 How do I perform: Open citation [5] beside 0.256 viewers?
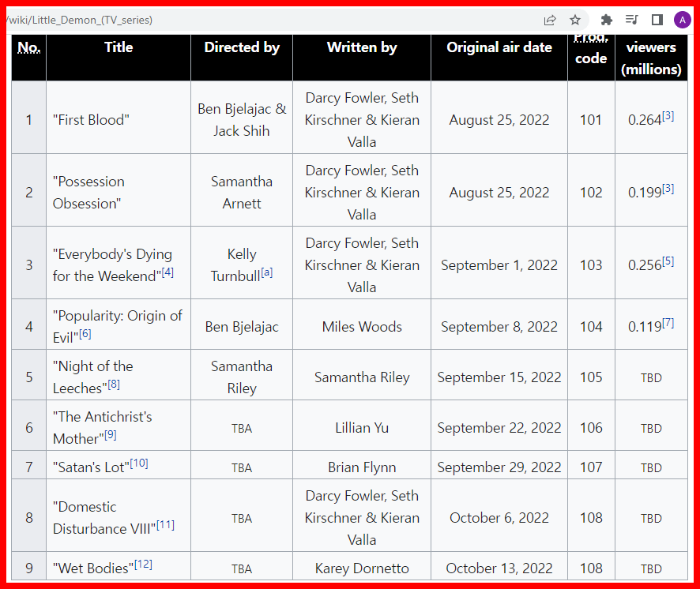click(x=668, y=261)
